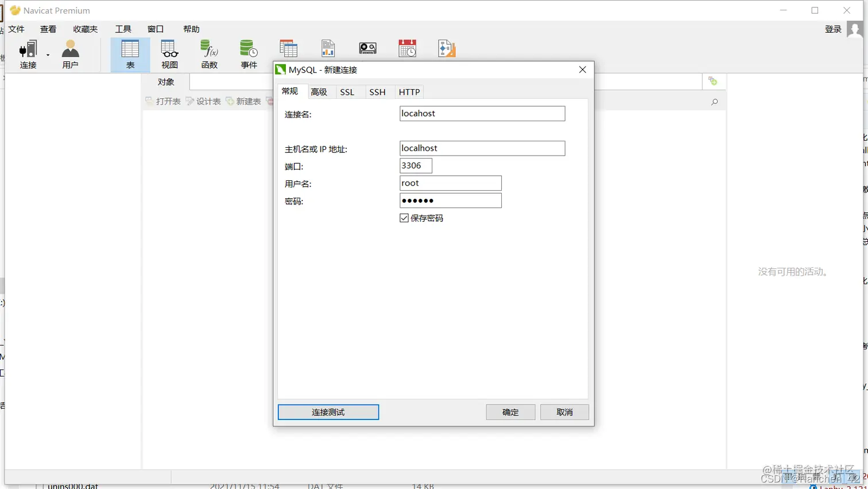Screen dimensions: 868x489
Task: Open the 连接 (Connection) toolbar button
Action: tap(28, 55)
